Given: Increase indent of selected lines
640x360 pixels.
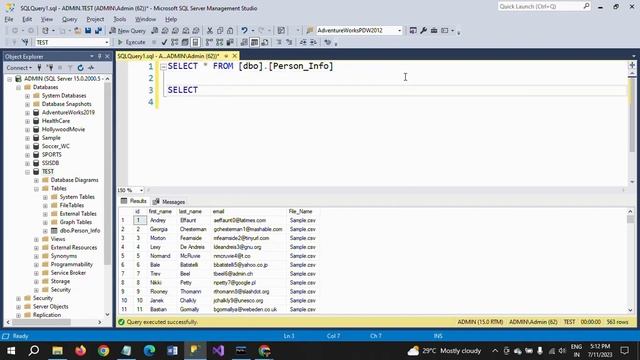Looking at the screenshot, I should (x=313, y=42).
